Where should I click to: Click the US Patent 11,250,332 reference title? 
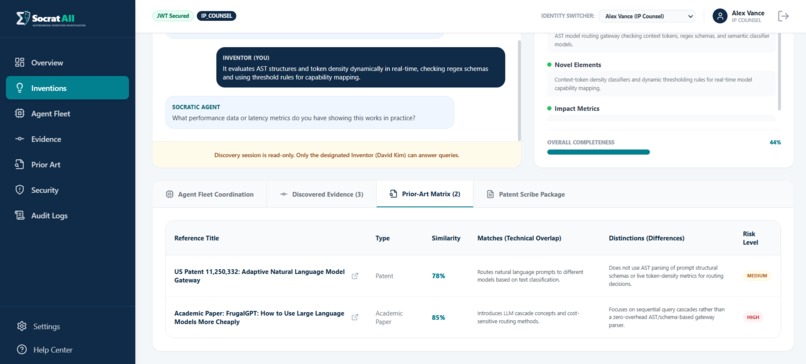pos(259,276)
